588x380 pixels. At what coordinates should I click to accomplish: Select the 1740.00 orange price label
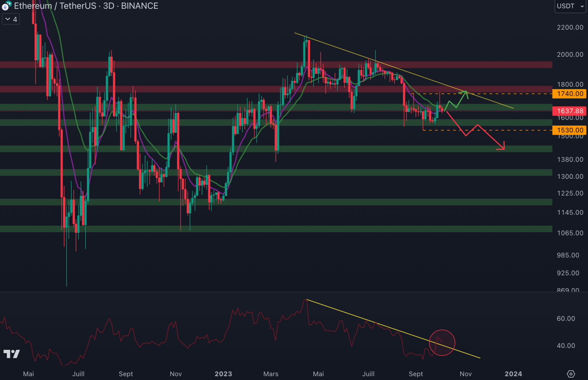click(570, 94)
